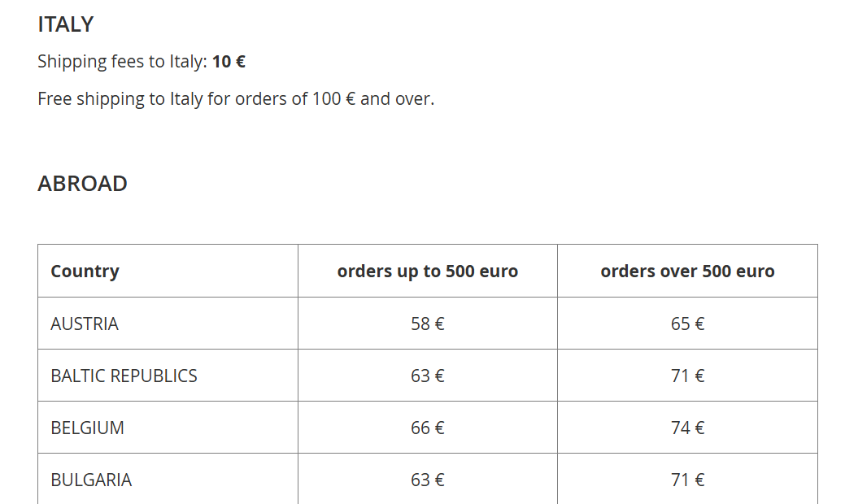Click the 'orders over 500 euro' header
The image size is (845, 504).
[x=687, y=272]
